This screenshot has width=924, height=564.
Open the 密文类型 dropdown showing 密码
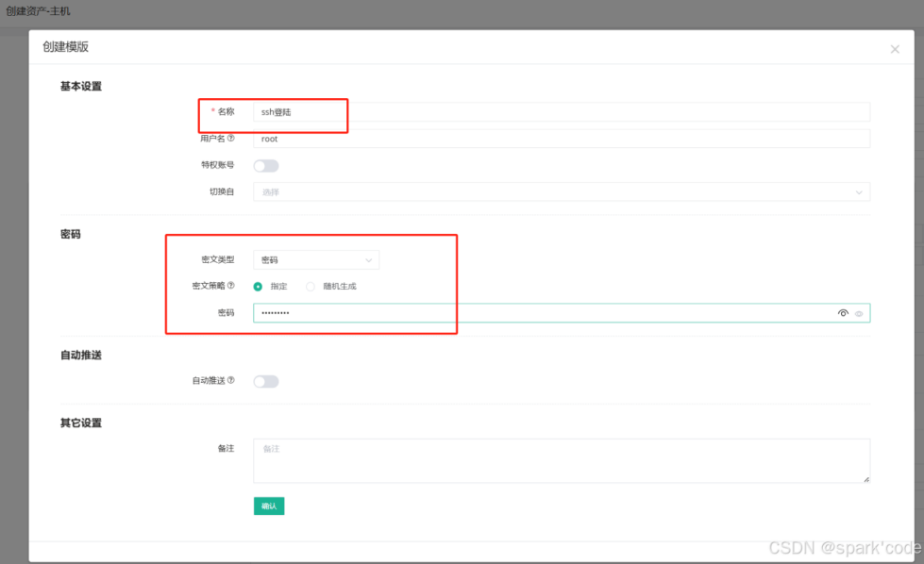tap(316, 260)
